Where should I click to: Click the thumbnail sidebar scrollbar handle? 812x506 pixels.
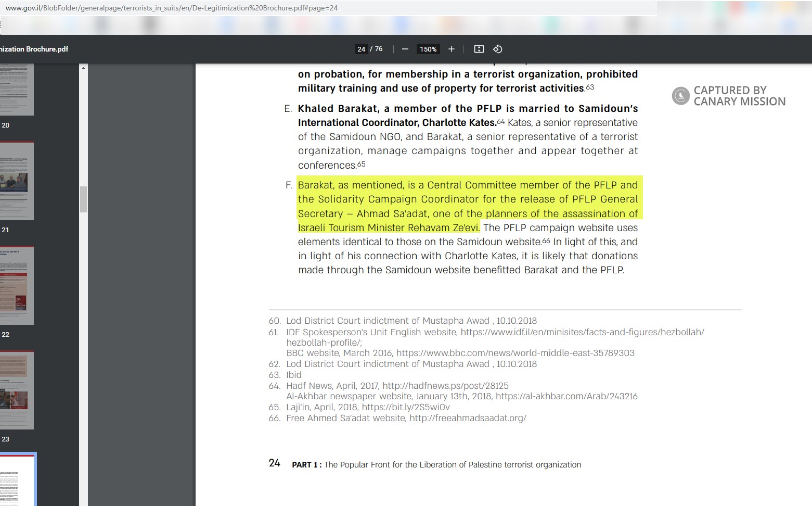(x=83, y=199)
